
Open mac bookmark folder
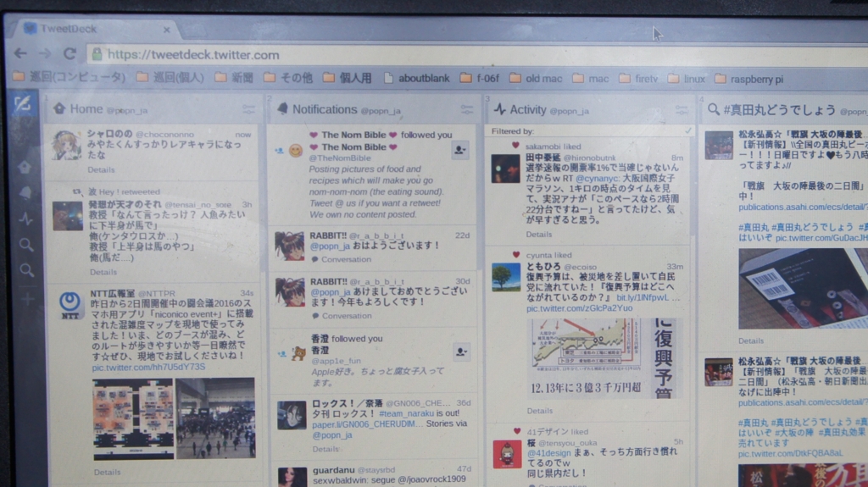click(x=591, y=79)
